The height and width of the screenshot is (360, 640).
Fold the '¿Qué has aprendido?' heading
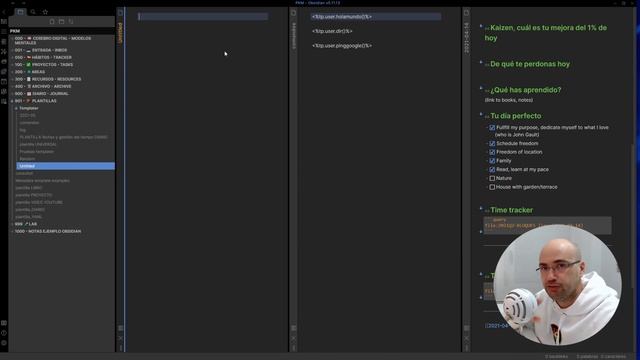coord(481,88)
